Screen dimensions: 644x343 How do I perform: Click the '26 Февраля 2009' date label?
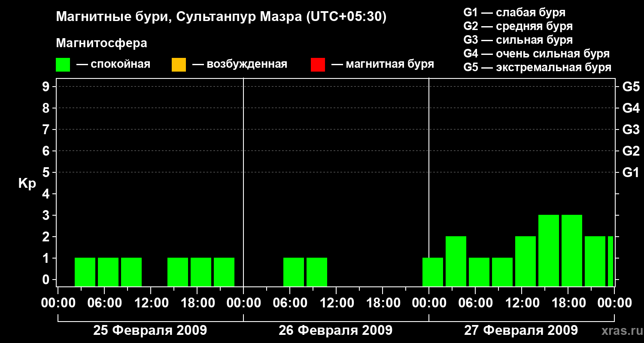(x=336, y=331)
